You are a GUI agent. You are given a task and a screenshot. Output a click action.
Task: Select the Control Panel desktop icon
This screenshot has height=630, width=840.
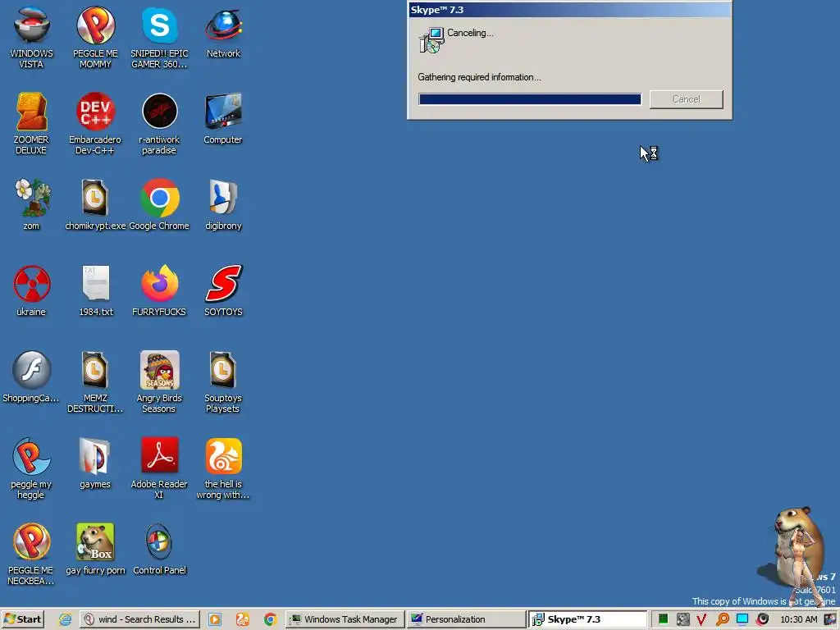point(159,550)
